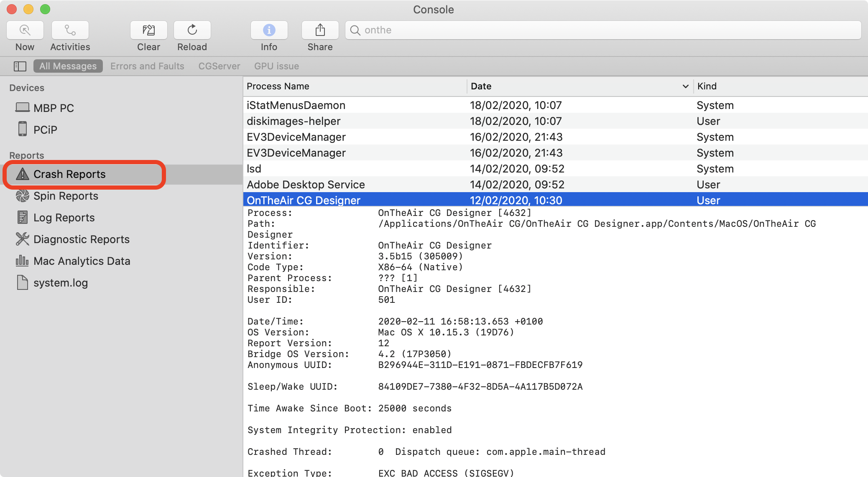The height and width of the screenshot is (477, 868).
Task: Open the Activities toolbar button
Action: pos(70,30)
